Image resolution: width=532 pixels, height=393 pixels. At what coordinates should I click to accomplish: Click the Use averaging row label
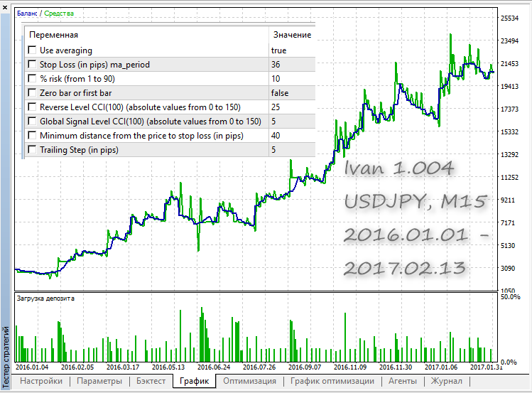[x=66, y=50]
